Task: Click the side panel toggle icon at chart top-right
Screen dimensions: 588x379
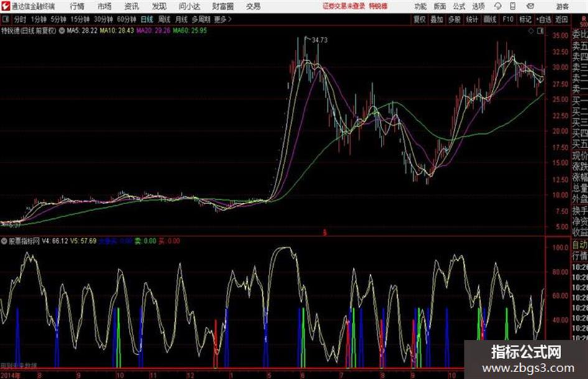Action: 540,31
